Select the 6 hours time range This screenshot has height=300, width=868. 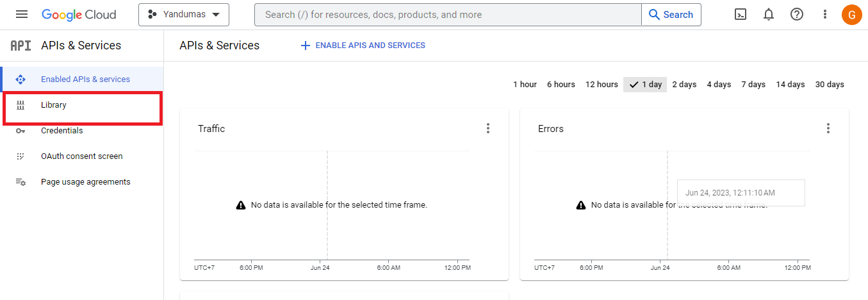[561, 85]
